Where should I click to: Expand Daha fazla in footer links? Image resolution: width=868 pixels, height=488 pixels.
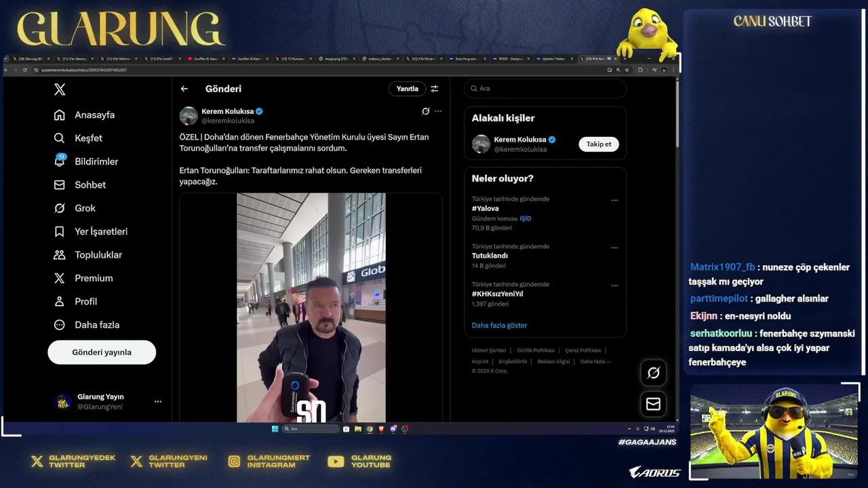pos(595,361)
